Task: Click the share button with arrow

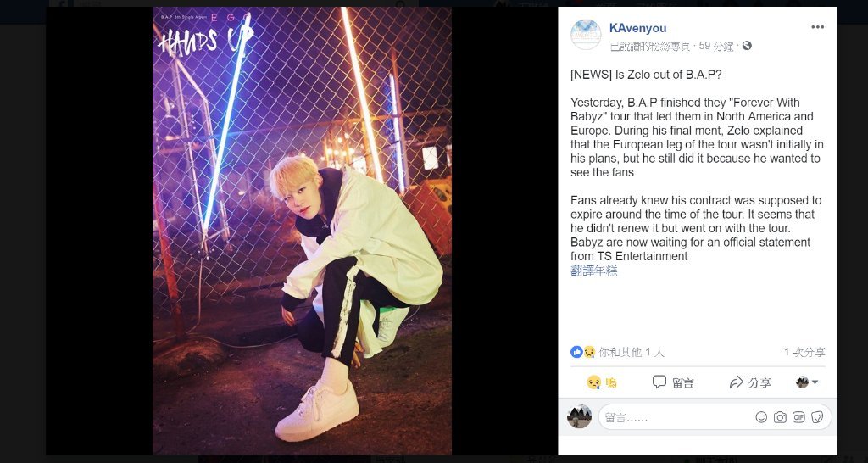Action: (750, 382)
